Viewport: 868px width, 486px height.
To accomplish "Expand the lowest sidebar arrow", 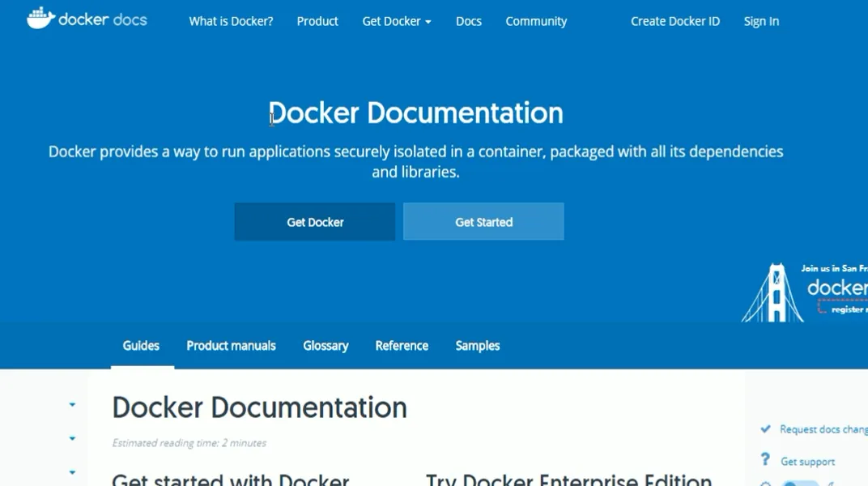I will pyautogui.click(x=72, y=472).
